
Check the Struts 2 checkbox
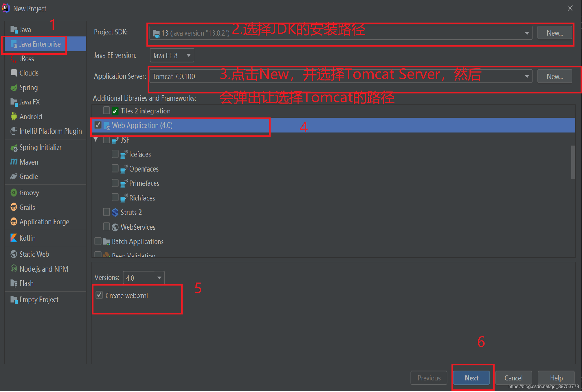click(107, 212)
